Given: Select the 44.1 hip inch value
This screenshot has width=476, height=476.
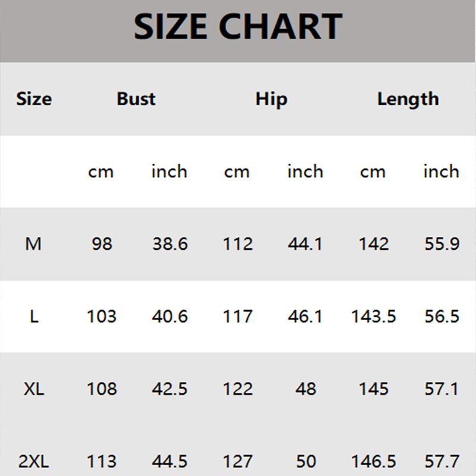Looking at the screenshot, I should click(x=305, y=243).
